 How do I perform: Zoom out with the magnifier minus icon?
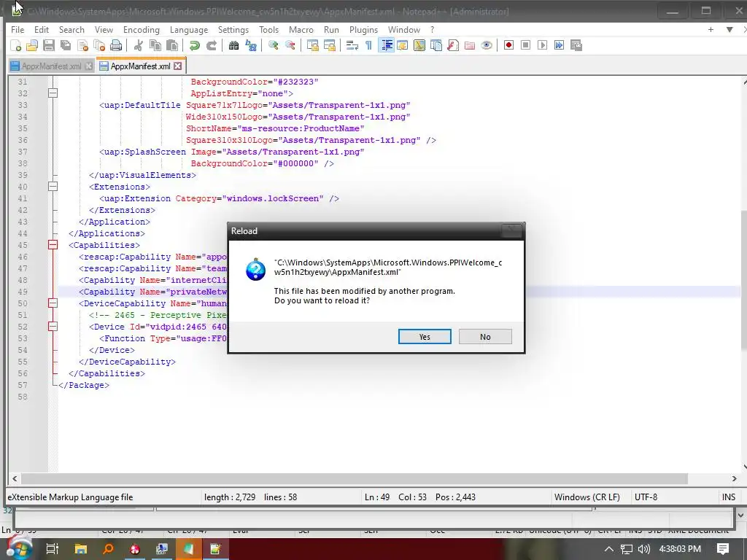(x=290, y=45)
